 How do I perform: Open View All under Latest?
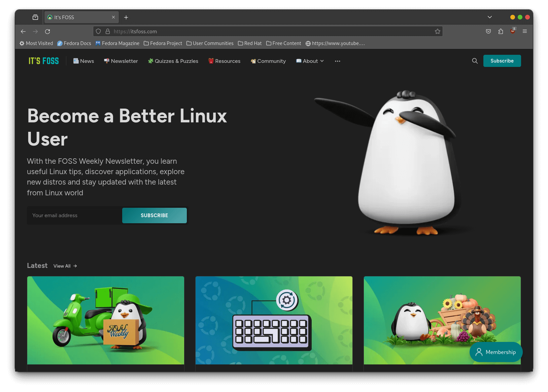point(62,266)
